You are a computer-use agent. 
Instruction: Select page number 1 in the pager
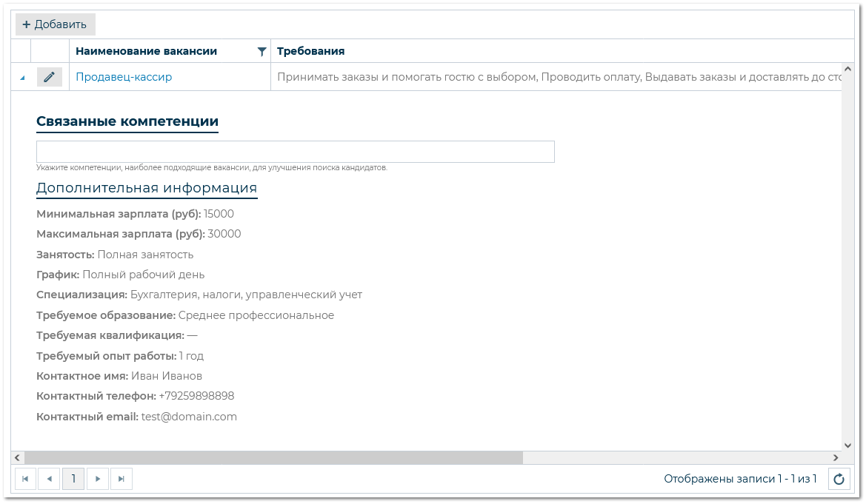73,479
